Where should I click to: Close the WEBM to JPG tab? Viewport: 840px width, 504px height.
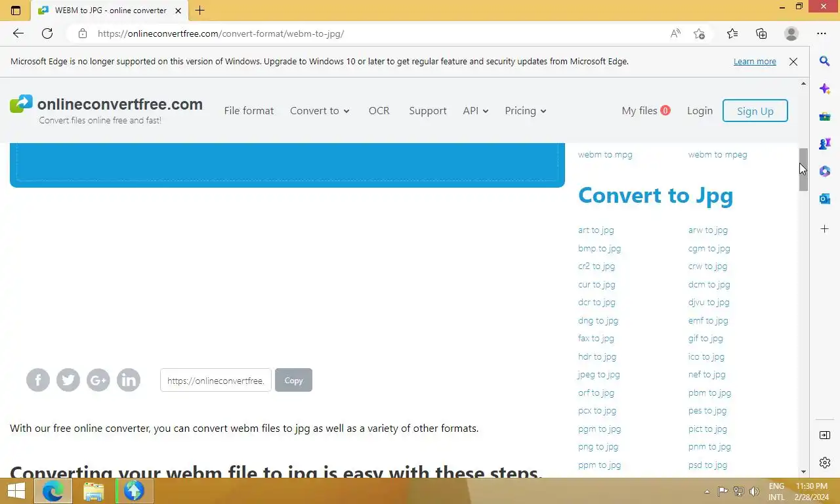pyautogui.click(x=178, y=10)
